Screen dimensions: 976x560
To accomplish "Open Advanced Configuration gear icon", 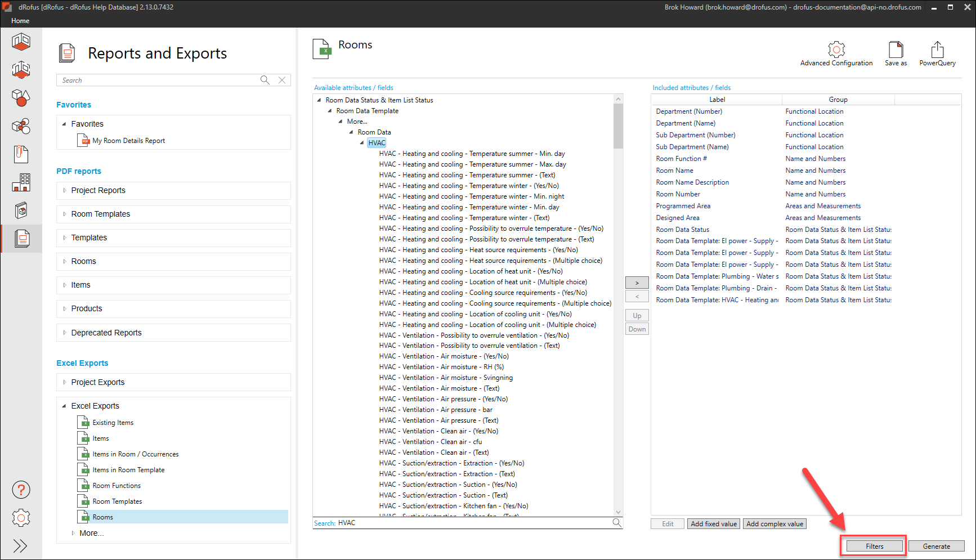I will [x=836, y=50].
